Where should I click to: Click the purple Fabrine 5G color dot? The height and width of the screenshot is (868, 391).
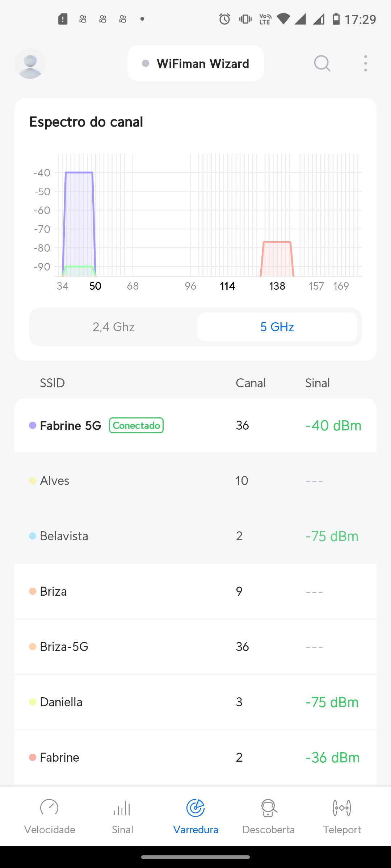(33, 425)
